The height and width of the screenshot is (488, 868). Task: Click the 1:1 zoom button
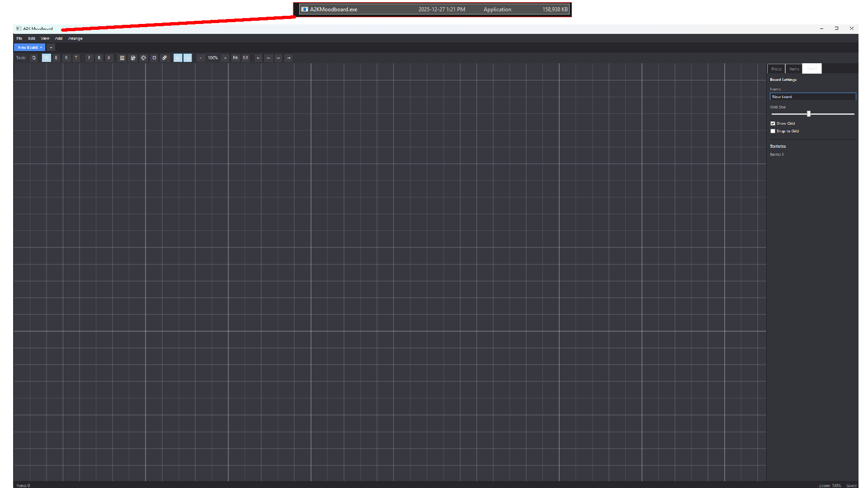(245, 58)
